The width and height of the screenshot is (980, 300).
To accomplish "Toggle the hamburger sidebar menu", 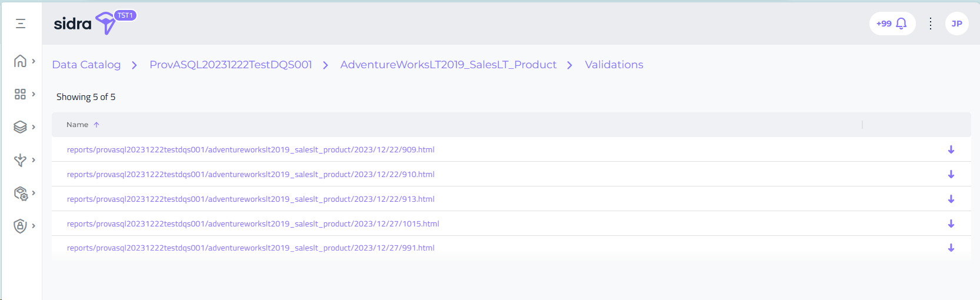I will click(21, 24).
